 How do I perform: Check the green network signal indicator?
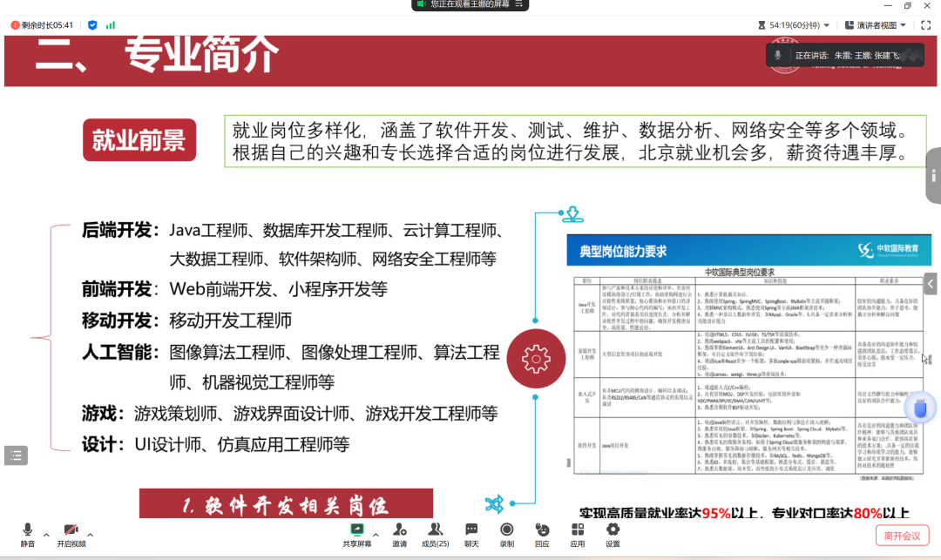[x=111, y=25]
